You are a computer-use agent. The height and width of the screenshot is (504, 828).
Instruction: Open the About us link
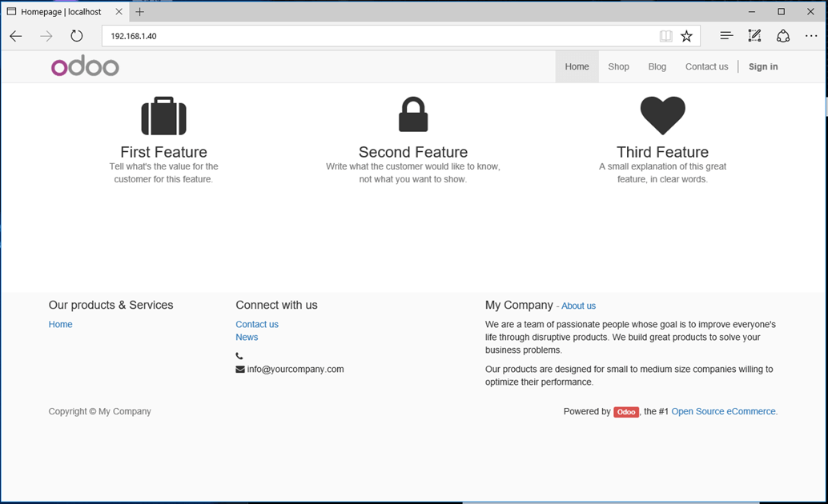[578, 306]
